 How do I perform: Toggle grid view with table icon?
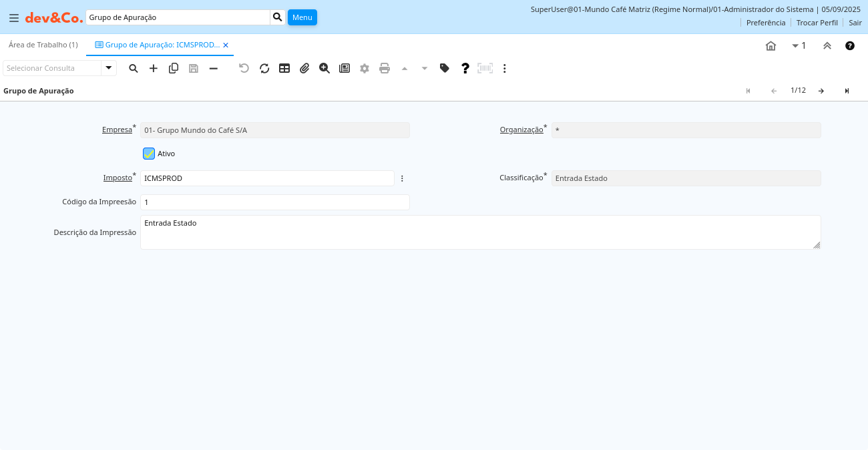(x=284, y=68)
